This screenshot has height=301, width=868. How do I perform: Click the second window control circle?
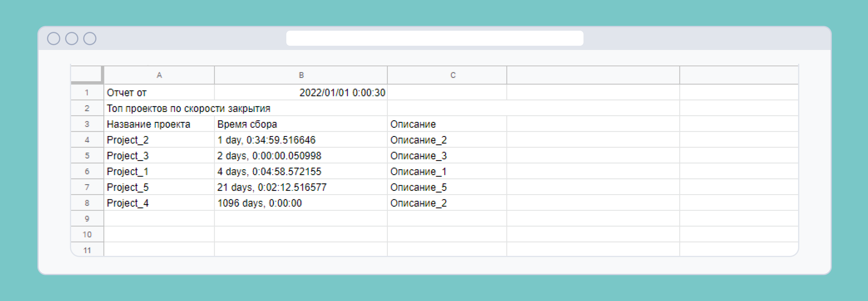(x=72, y=39)
